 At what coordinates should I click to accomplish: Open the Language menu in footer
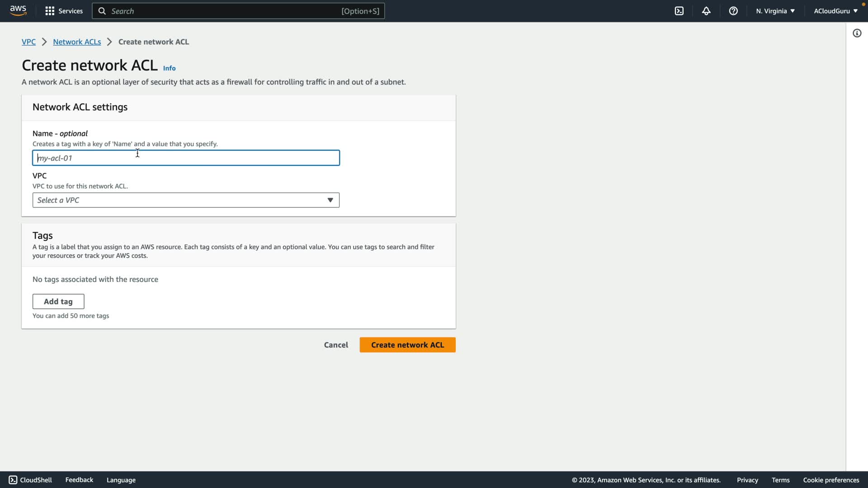pos(121,480)
